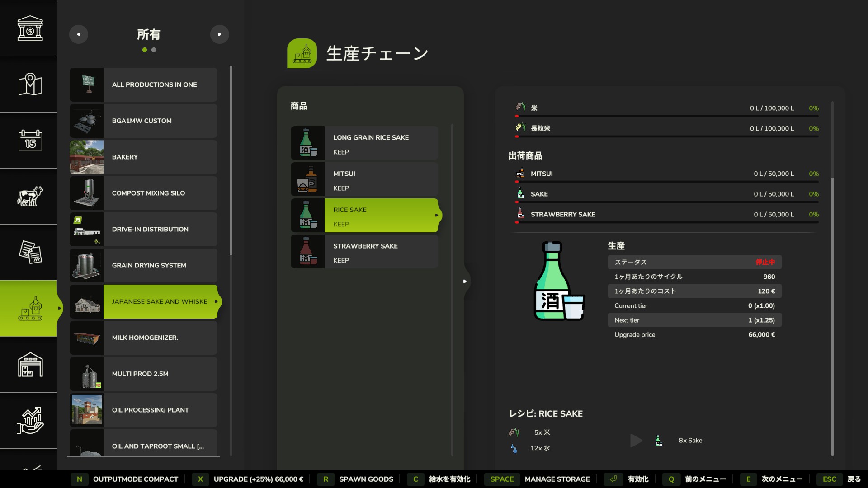Open the finances bank icon

[30, 28]
